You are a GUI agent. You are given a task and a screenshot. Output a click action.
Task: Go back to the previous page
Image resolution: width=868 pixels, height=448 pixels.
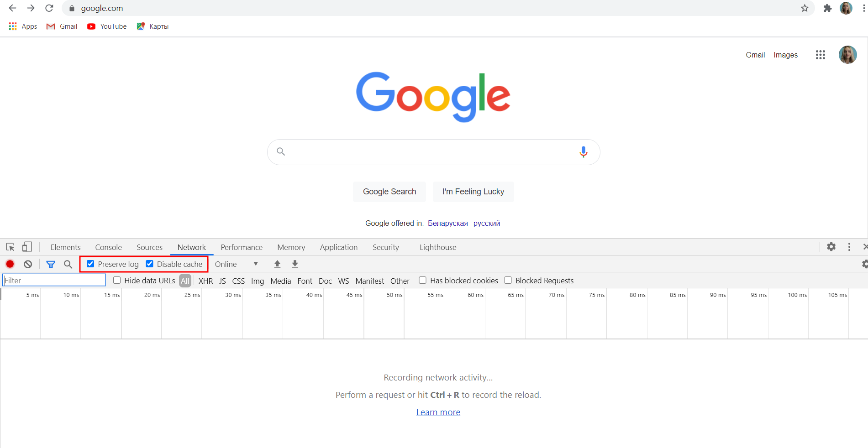click(12, 8)
